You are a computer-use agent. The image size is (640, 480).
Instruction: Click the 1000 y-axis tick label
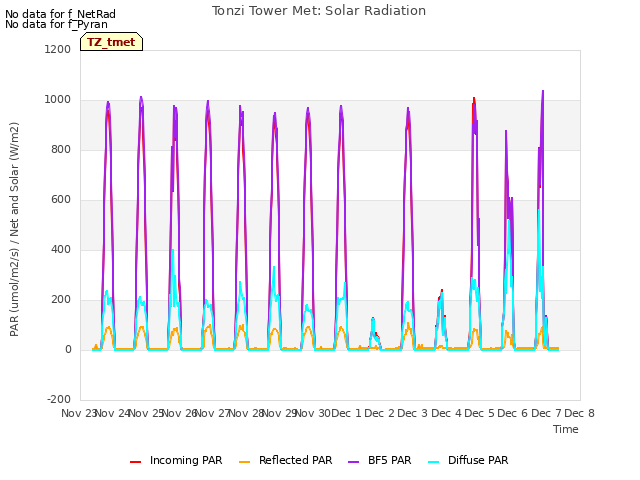coord(58,100)
